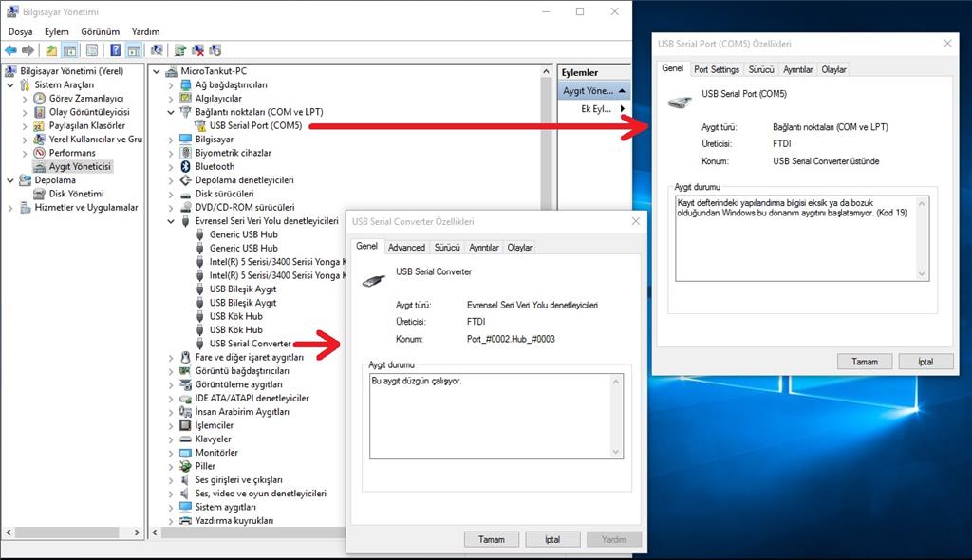This screenshot has height=560, width=972.
Task: Toggle the Show/Hide action pane icon
Action: 134,50
